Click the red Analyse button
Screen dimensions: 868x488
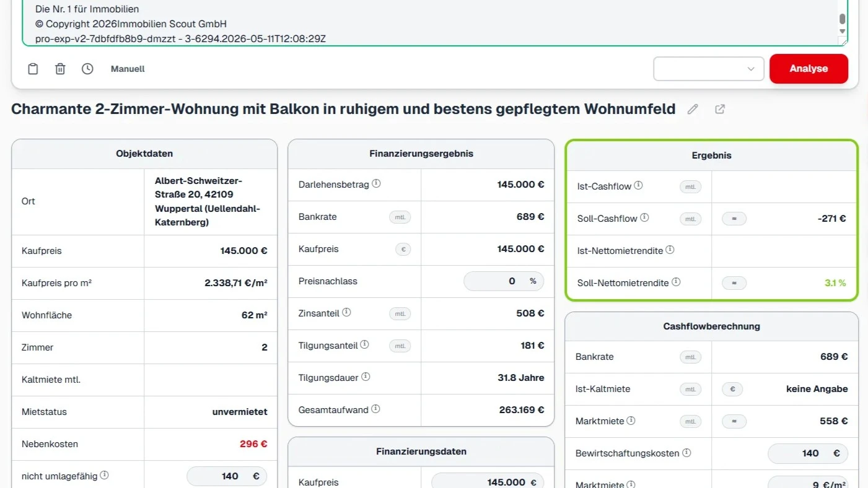809,69
